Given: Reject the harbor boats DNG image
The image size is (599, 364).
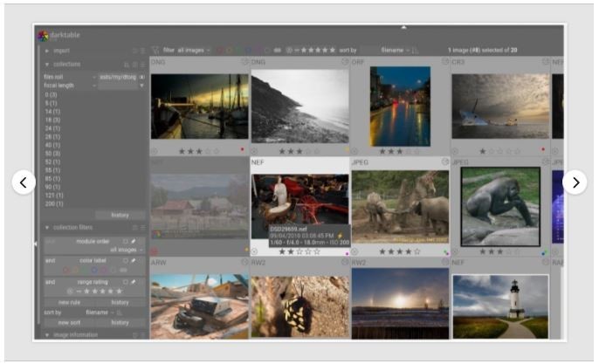Looking at the screenshot, I should (x=155, y=151).
